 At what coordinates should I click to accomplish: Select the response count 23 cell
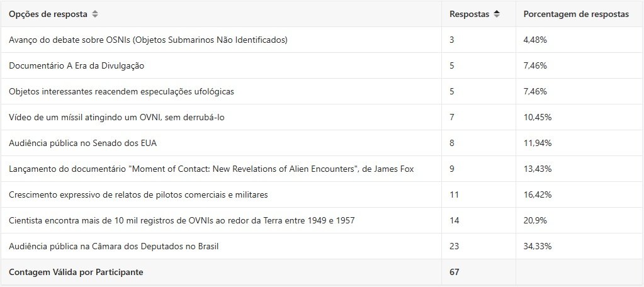[455, 246]
